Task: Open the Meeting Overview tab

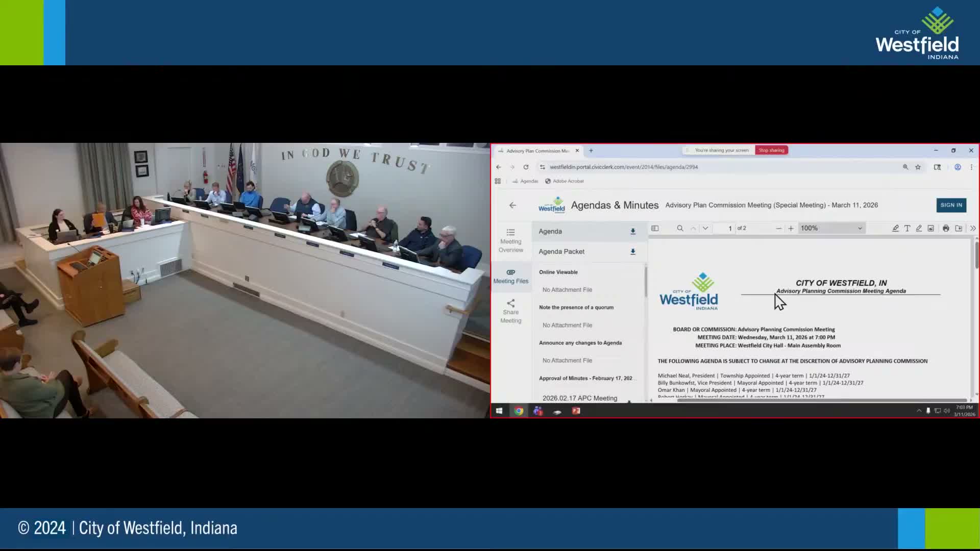Action: click(x=510, y=241)
